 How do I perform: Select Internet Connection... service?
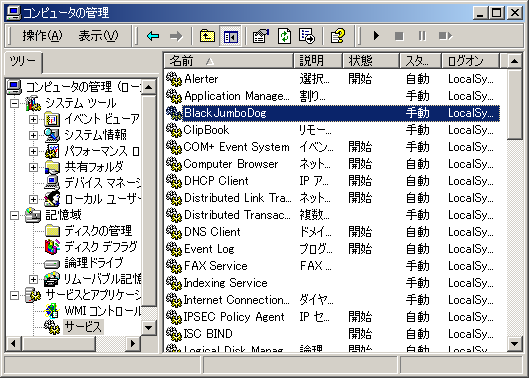[x=332, y=300]
